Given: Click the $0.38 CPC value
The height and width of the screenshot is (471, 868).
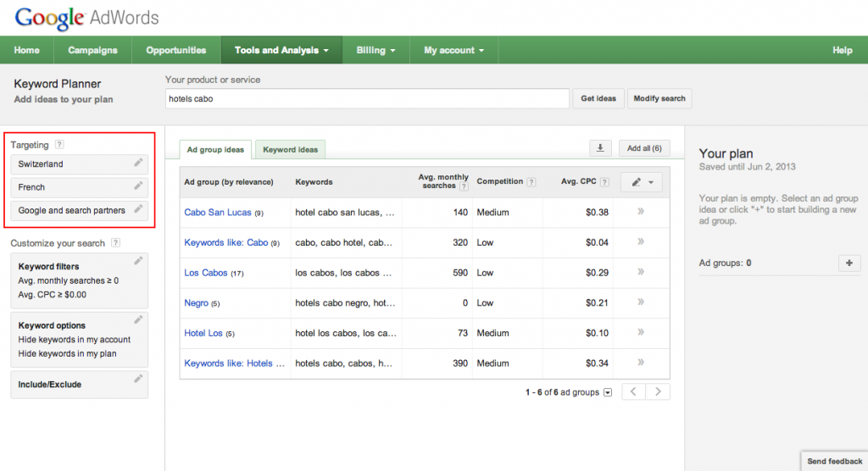Looking at the screenshot, I should [597, 212].
